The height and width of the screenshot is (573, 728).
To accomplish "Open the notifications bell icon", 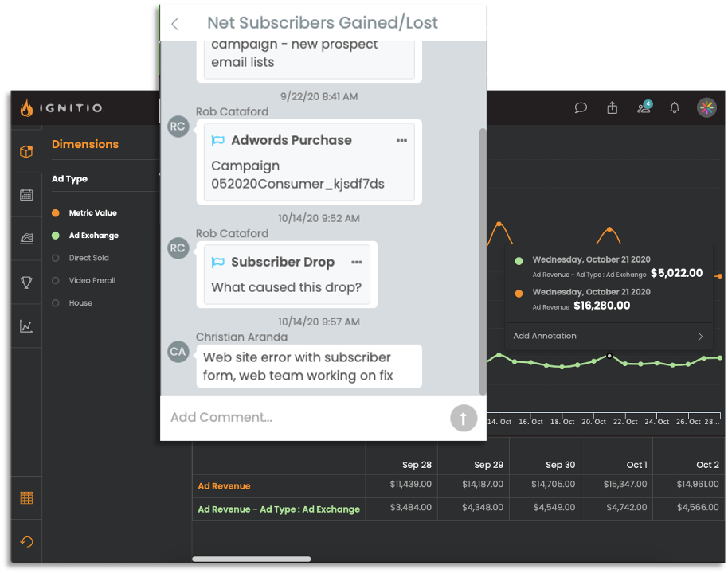I will pyautogui.click(x=675, y=108).
